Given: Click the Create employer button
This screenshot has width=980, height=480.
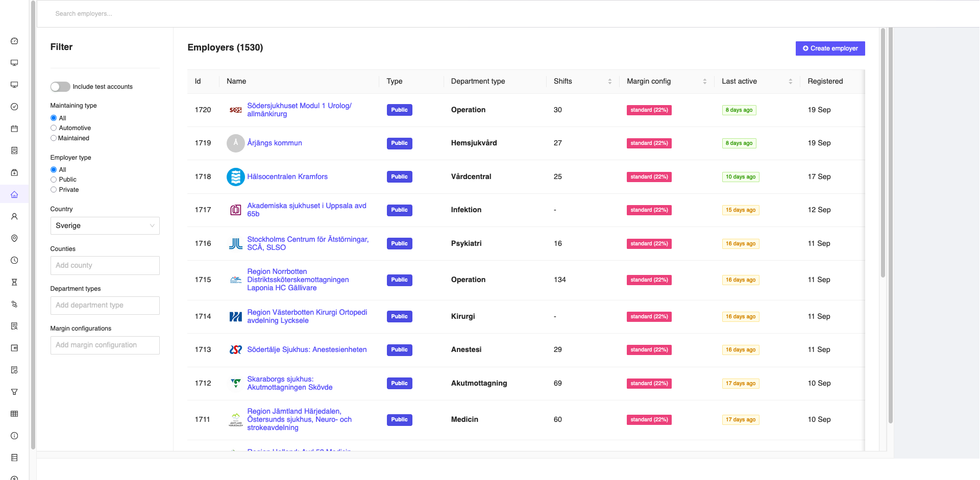Looking at the screenshot, I should (x=830, y=48).
